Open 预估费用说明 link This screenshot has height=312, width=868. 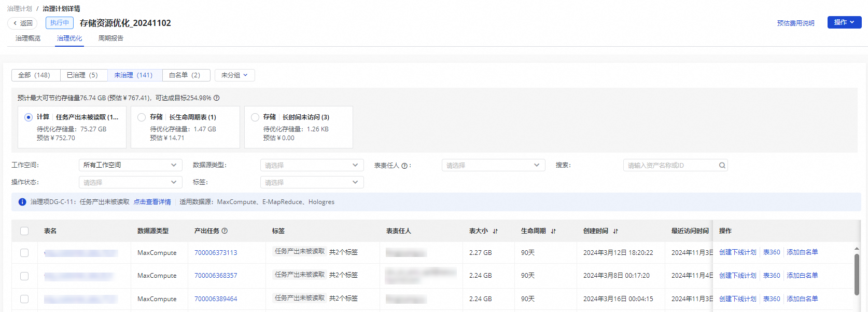[x=795, y=23]
